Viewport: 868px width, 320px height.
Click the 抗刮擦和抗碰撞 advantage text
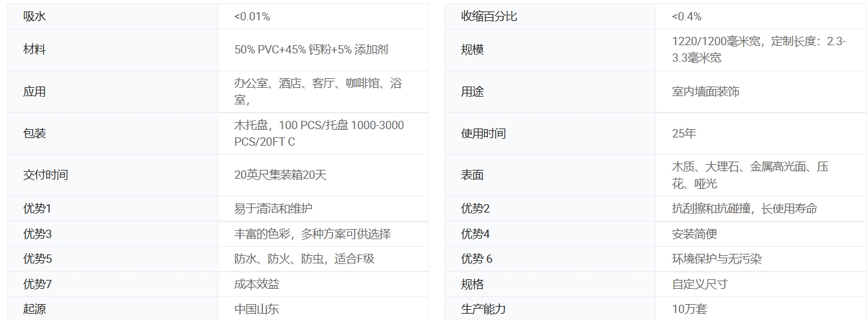point(744,209)
